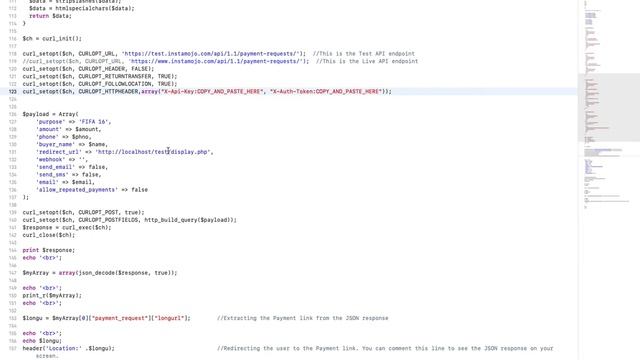The image size is (640, 360).
Task: Click the 'This is the Live API endpoint' comment
Action: [x=367, y=61]
